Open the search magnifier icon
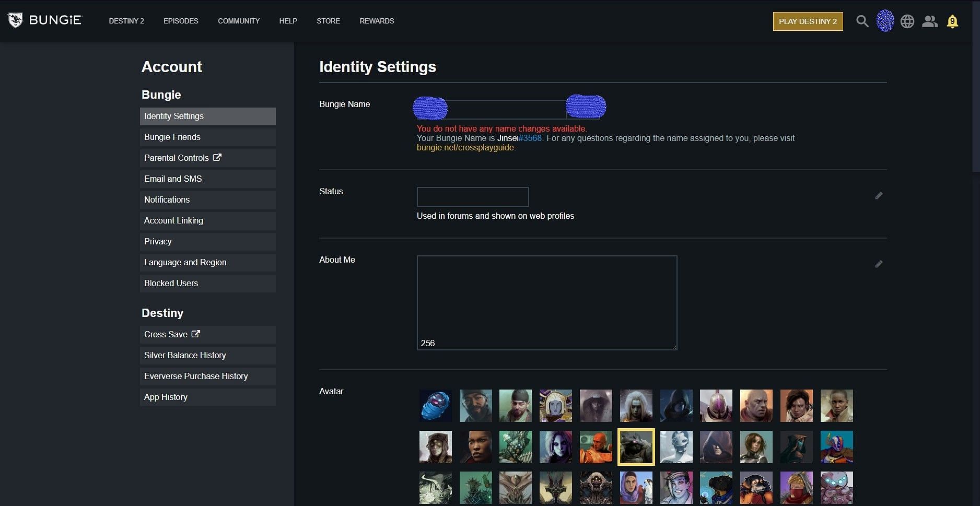The width and height of the screenshot is (980, 506). coord(862,21)
